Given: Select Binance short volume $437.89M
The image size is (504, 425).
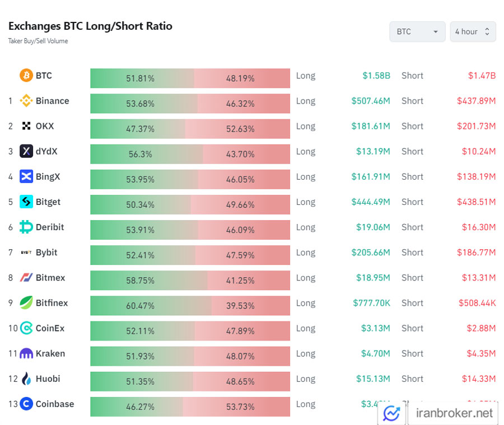Looking at the screenshot, I should pyautogui.click(x=477, y=101).
